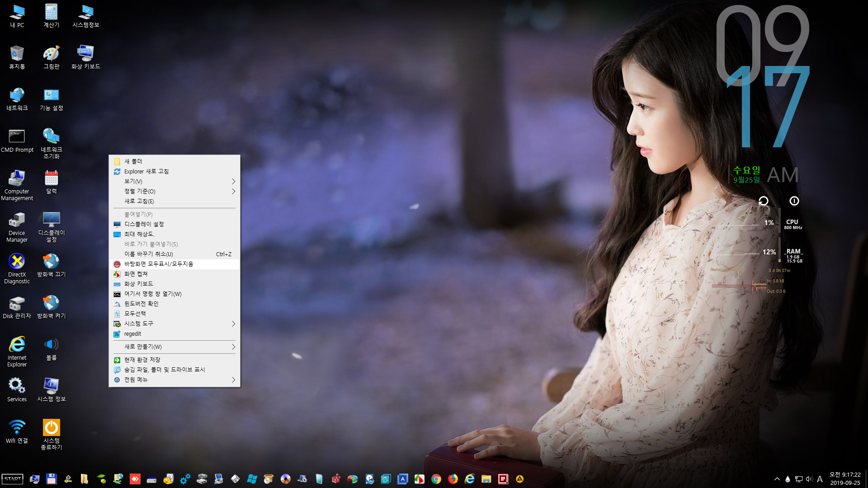
Task: Open 시스템 정보 desktop shortcut
Action: click(x=52, y=390)
